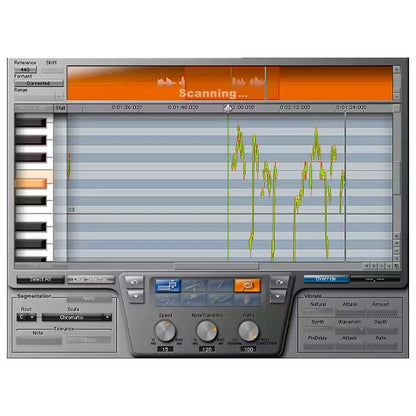
Task: Select the orange Zoom magnifier tool
Action: [247, 285]
